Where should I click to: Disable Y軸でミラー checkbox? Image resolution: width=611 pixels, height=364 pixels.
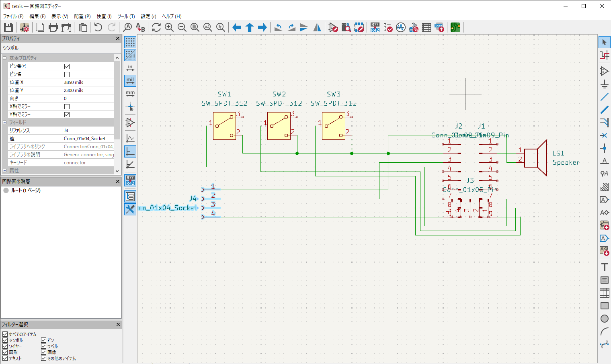[x=67, y=115]
